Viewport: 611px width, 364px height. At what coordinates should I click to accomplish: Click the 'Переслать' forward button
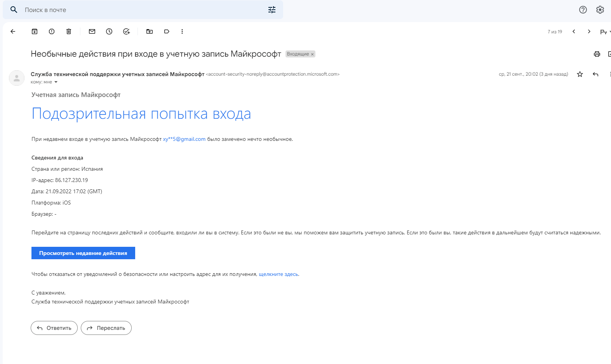pos(106,328)
